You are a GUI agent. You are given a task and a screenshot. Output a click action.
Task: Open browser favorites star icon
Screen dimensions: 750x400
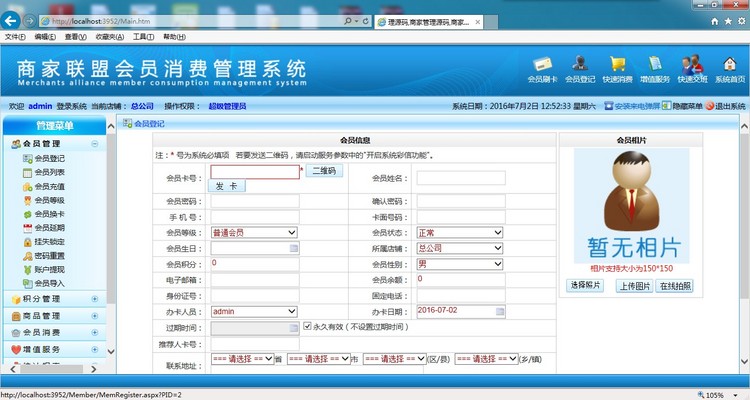click(x=728, y=22)
